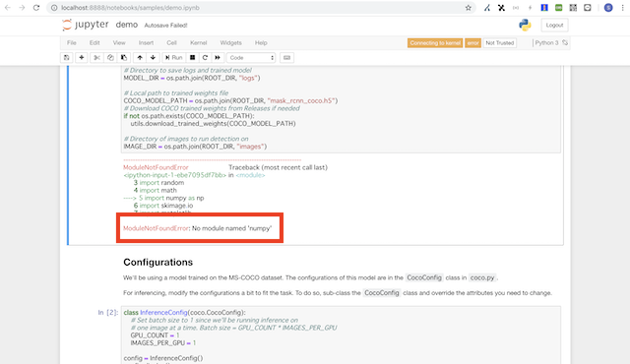Viewport: 630px width, 364px height.
Task: Click the In [2] prompt label
Action: (x=107, y=312)
